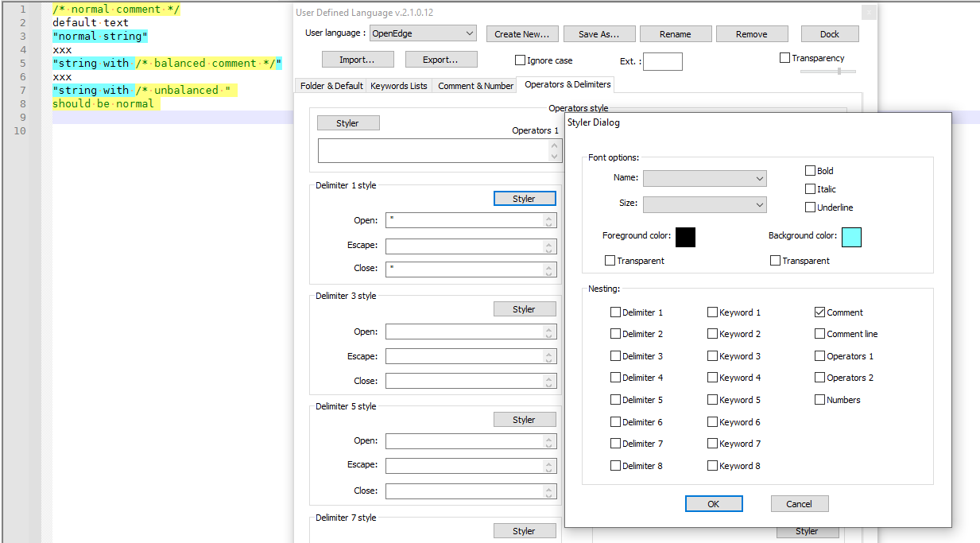Click the Dock button
Viewport: 980px width, 543px height.
830,34
